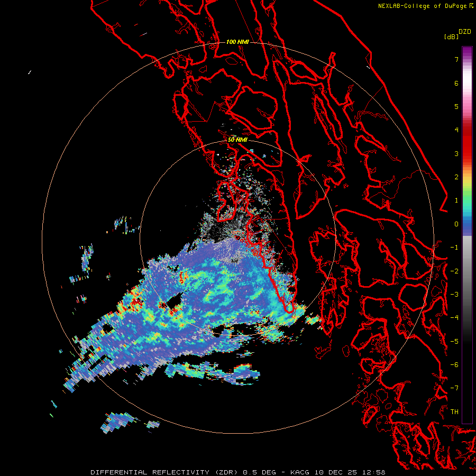Screen dimensions: 476x476
Task: Click the -3 value on color scale
Action: tap(454, 295)
